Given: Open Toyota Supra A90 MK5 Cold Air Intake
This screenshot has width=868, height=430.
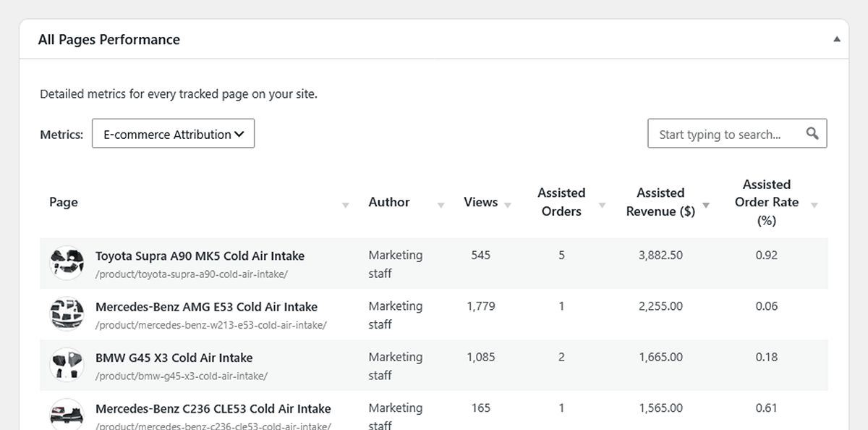Looking at the screenshot, I should 200,256.
